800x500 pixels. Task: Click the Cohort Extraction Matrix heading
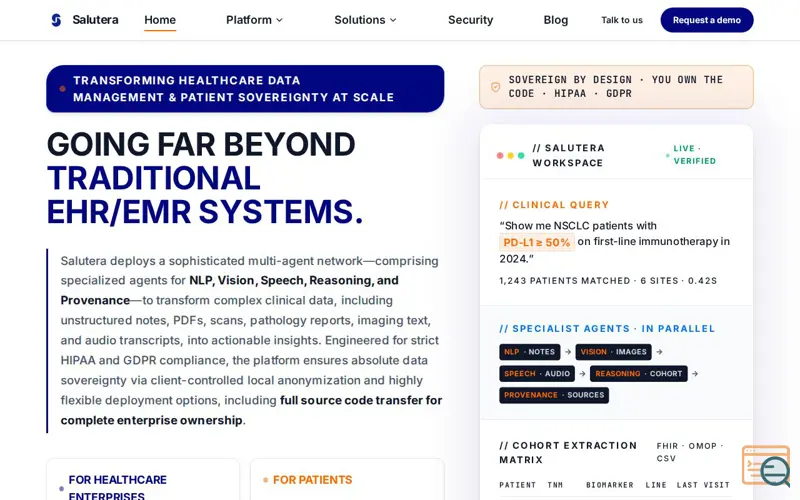568,453
